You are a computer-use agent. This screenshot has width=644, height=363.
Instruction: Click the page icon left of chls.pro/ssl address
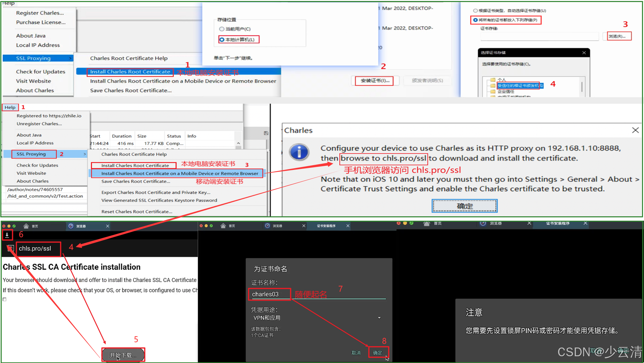(10, 248)
